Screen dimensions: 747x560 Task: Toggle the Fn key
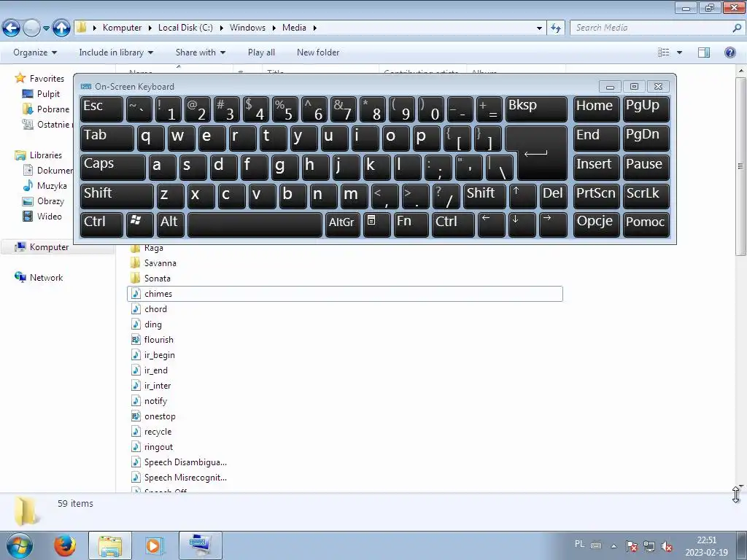click(x=411, y=225)
